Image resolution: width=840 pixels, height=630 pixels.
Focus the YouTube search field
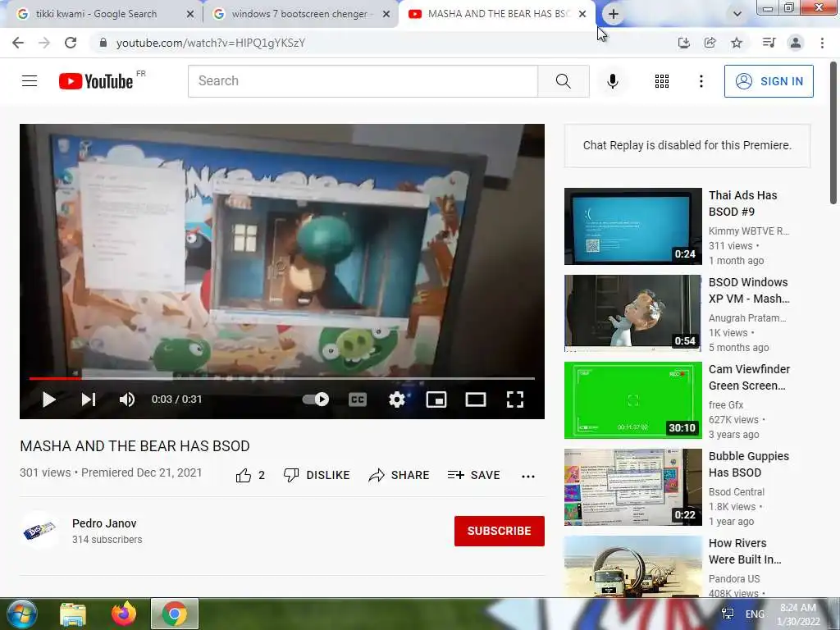363,81
